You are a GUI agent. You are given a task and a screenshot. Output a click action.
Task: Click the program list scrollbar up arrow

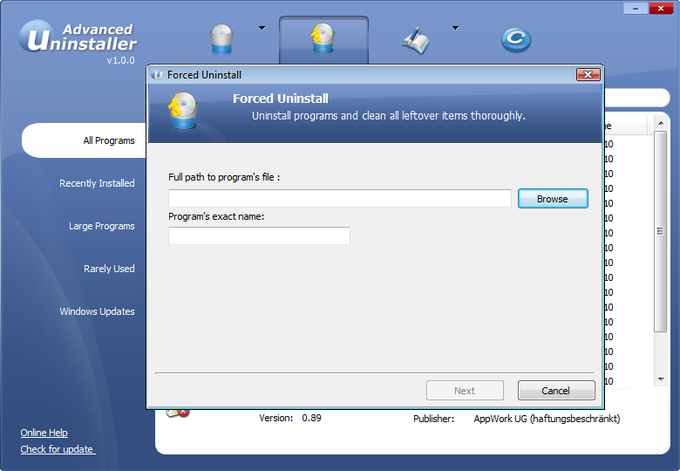(660, 123)
